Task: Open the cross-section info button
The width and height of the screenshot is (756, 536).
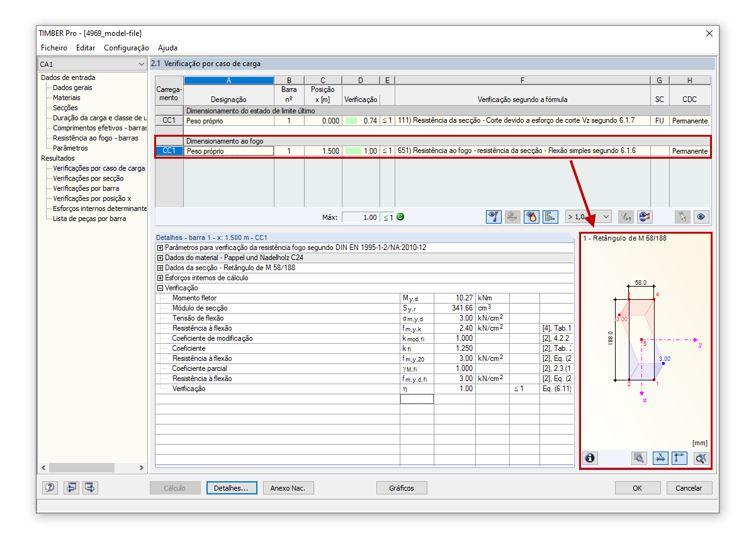Action: click(590, 458)
